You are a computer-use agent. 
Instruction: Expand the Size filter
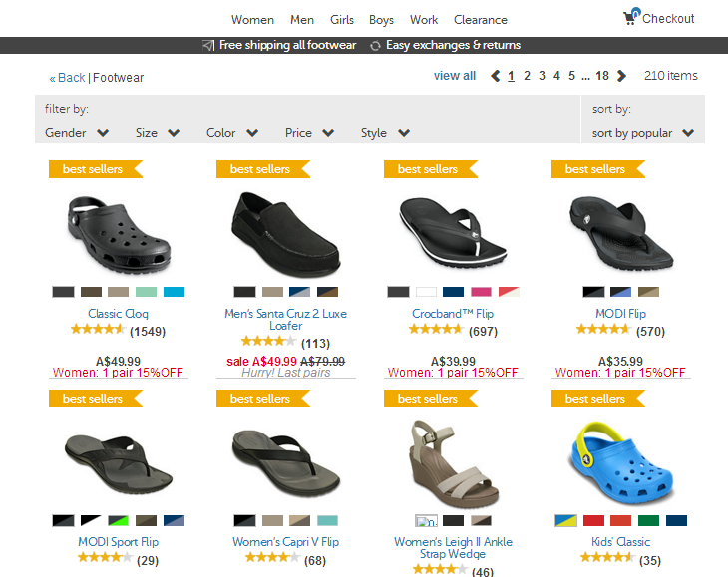point(158,133)
